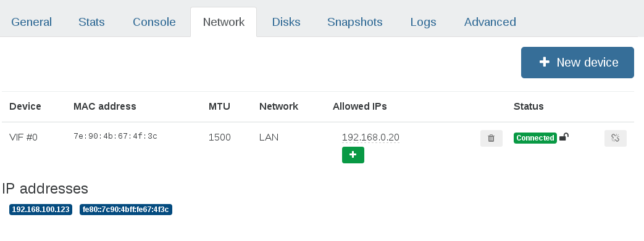
Task: View the Logs tab
Action: [x=423, y=22]
